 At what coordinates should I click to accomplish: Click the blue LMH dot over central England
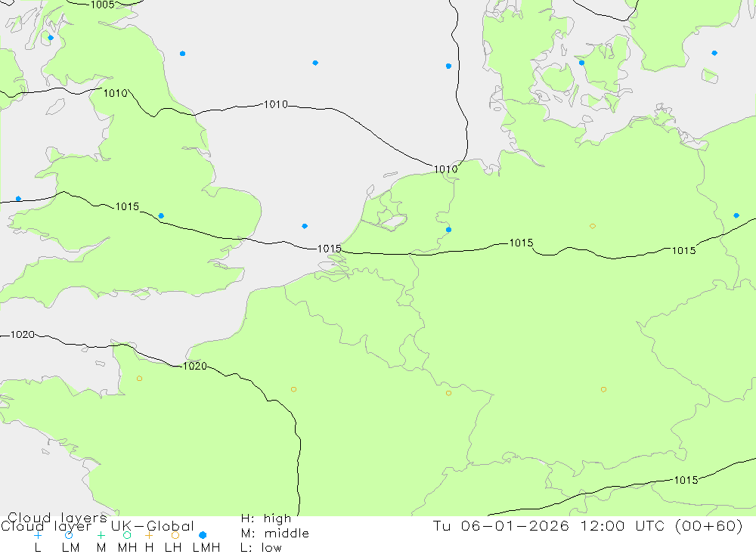point(161,216)
